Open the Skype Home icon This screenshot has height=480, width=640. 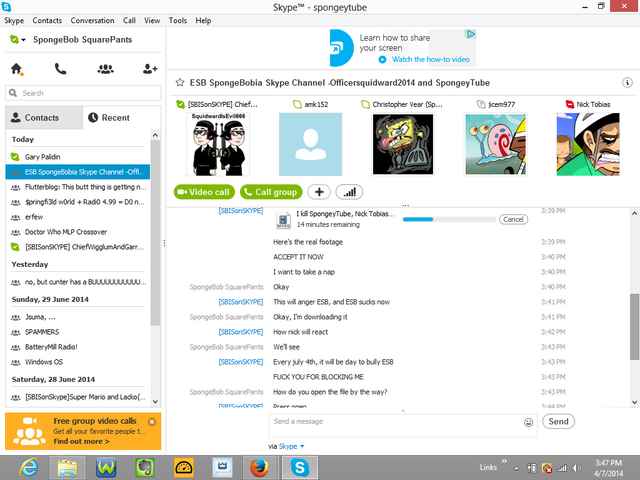pyautogui.click(x=17, y=69)
